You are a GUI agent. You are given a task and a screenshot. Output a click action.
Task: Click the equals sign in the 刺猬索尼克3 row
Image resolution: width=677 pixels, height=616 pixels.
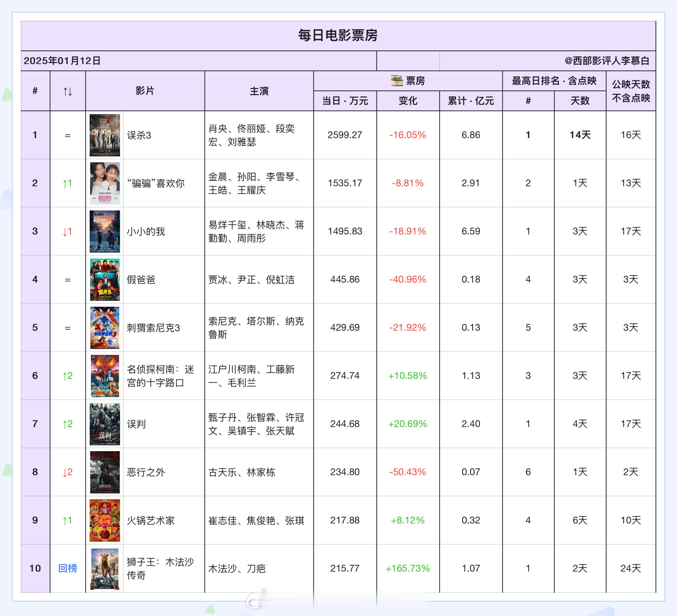67,328
